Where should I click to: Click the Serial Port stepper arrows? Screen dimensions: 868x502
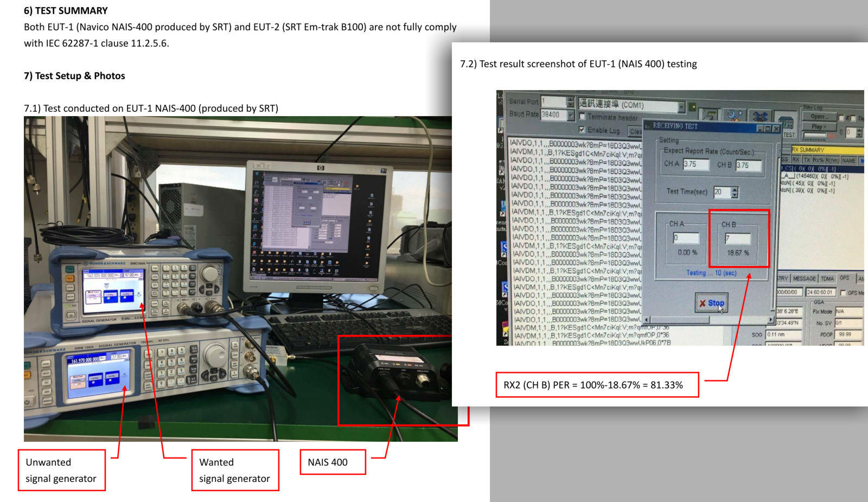click(x=570, y=101)
